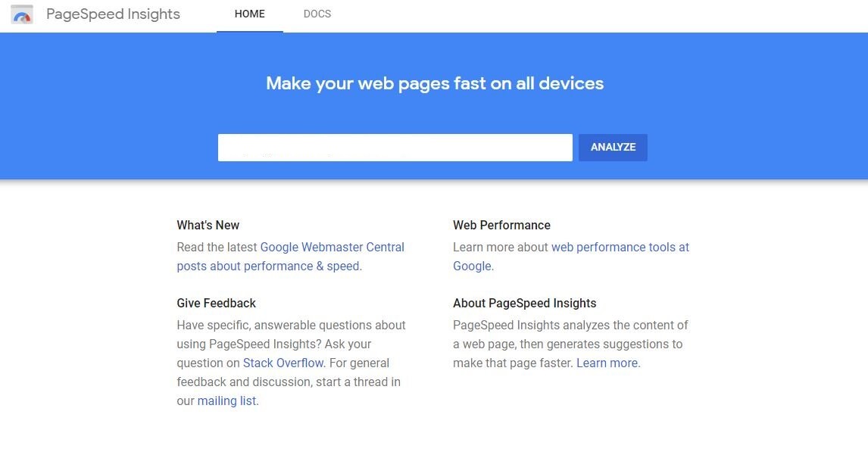Click the small gauge icon beside the title
The width and height of the screenshot is (868, 455).
(x=21, y=14)
